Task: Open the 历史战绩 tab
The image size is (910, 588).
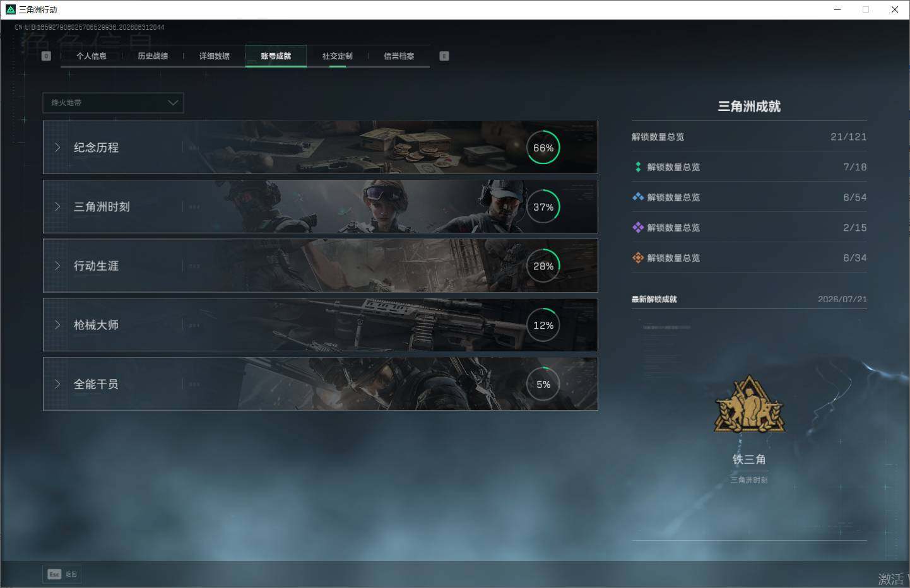Action: pos(153,56)
